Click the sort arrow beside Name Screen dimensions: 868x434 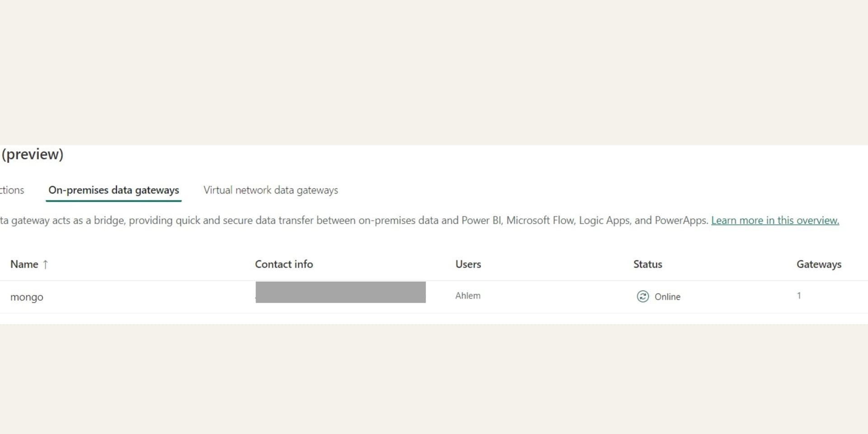(x=45, y=264)
